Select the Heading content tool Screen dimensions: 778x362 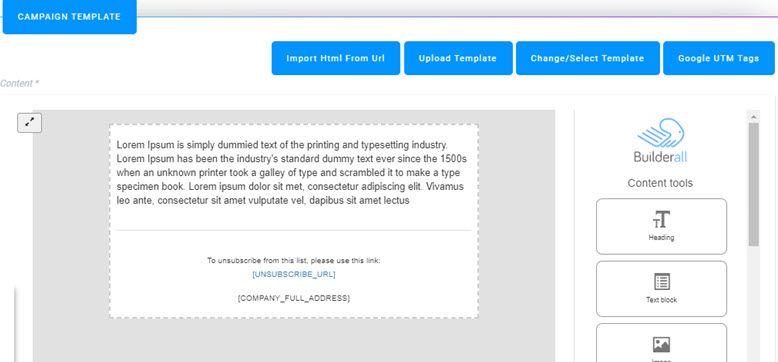click(x=661, y=227)
